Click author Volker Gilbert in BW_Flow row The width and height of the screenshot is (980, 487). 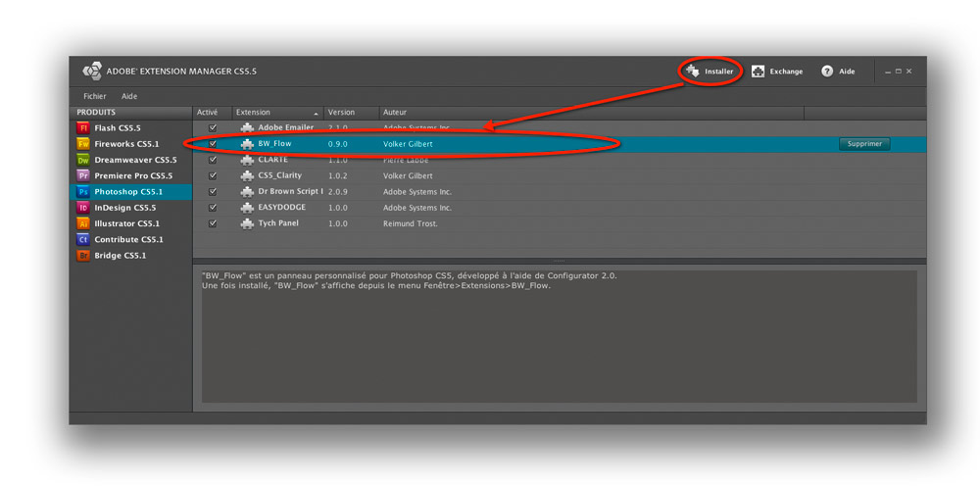pos(408,144)
